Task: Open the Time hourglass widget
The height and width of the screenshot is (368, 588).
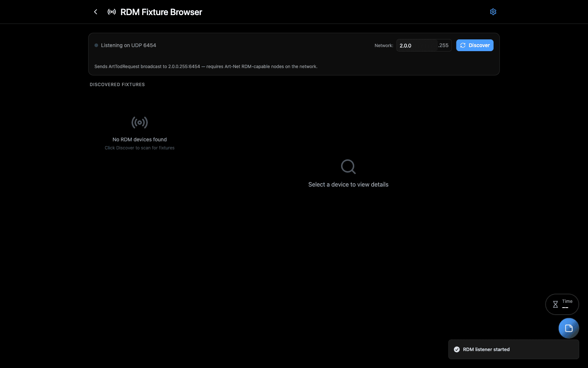Action: [x=562, y=304]
